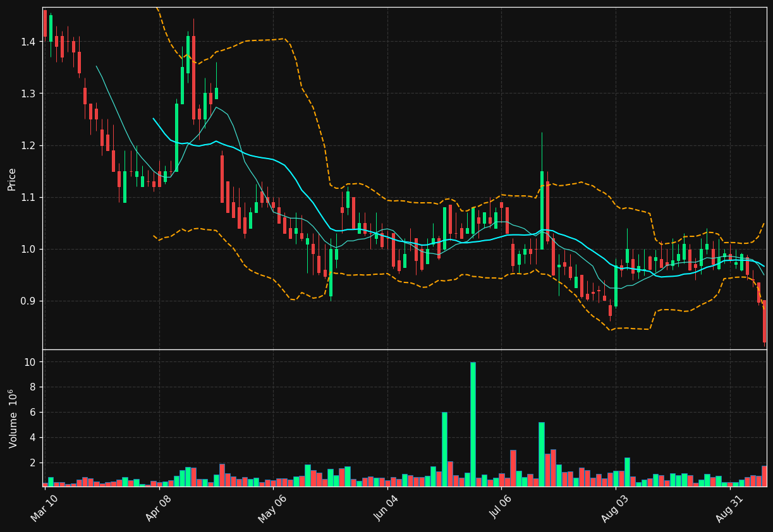Select the 1.0 price tick label
The height and width of the screenshot is (532, 773).
tap(29, 249)
